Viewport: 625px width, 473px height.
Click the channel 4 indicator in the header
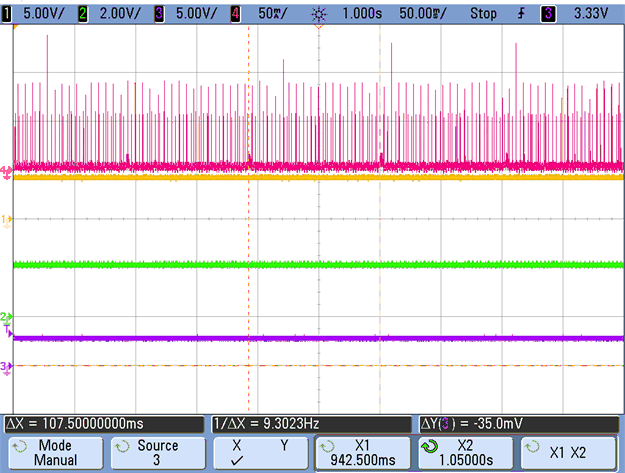[236, 14]
